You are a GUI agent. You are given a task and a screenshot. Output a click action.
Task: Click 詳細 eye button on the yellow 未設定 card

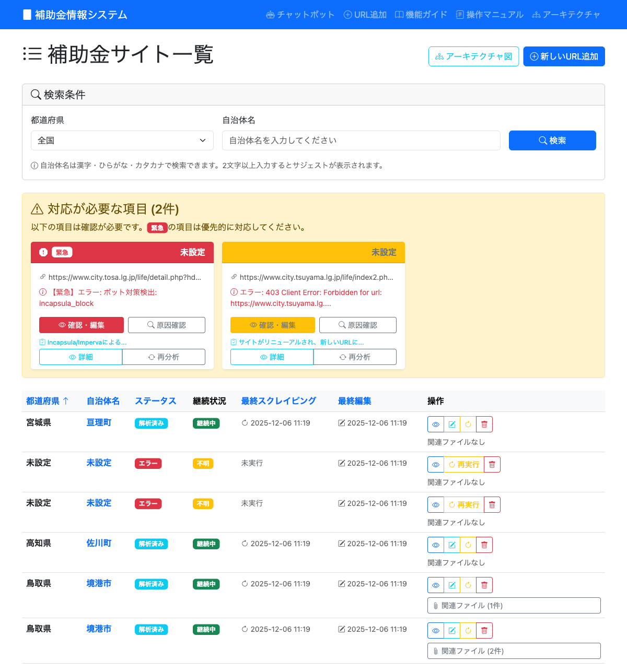click(x=272, y=357)
